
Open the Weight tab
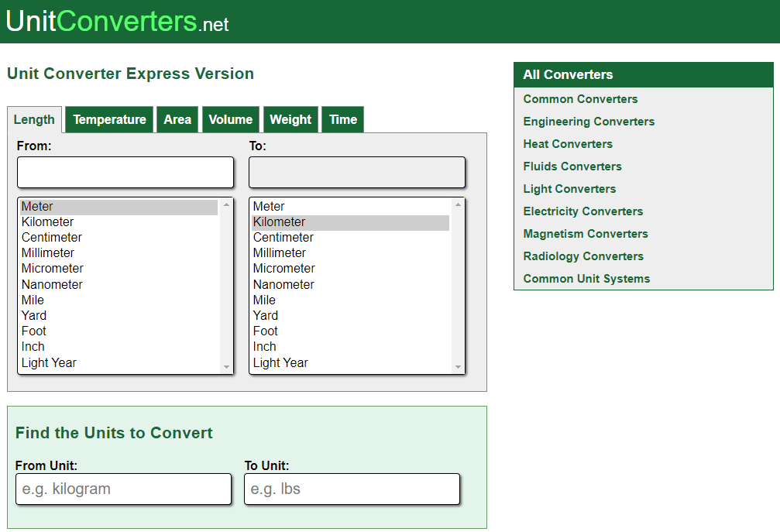coord(290,120)
